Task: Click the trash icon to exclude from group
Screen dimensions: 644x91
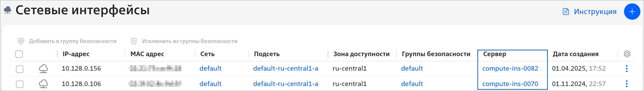Action: pos(134,41)
